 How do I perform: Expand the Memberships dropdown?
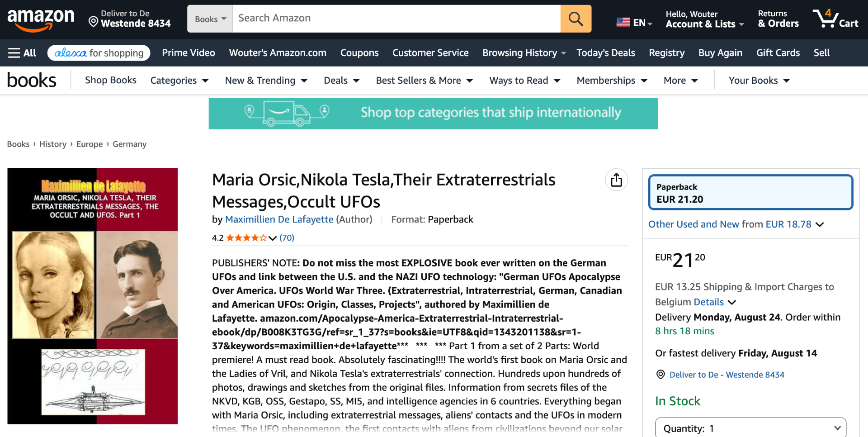click(612, 81)
